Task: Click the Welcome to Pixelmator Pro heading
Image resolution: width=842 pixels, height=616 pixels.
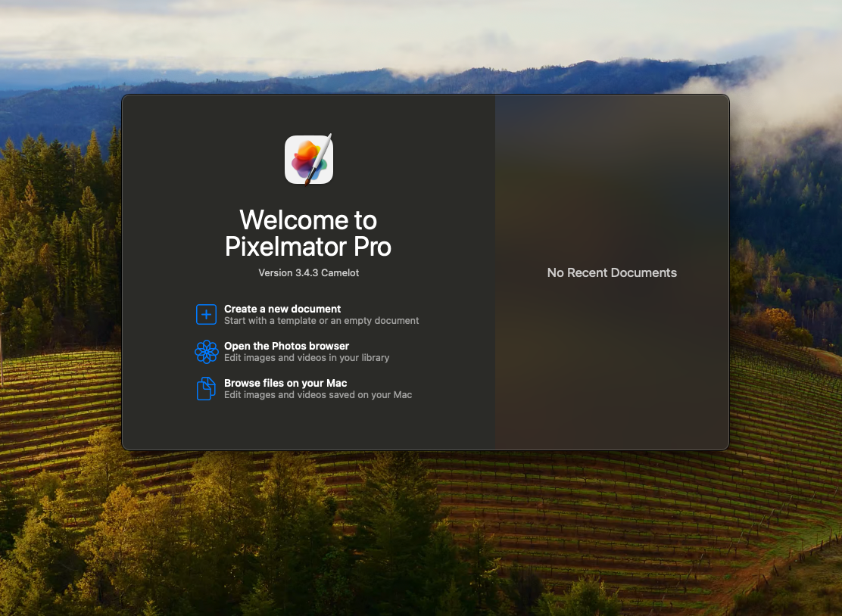Action: [308, 233]
